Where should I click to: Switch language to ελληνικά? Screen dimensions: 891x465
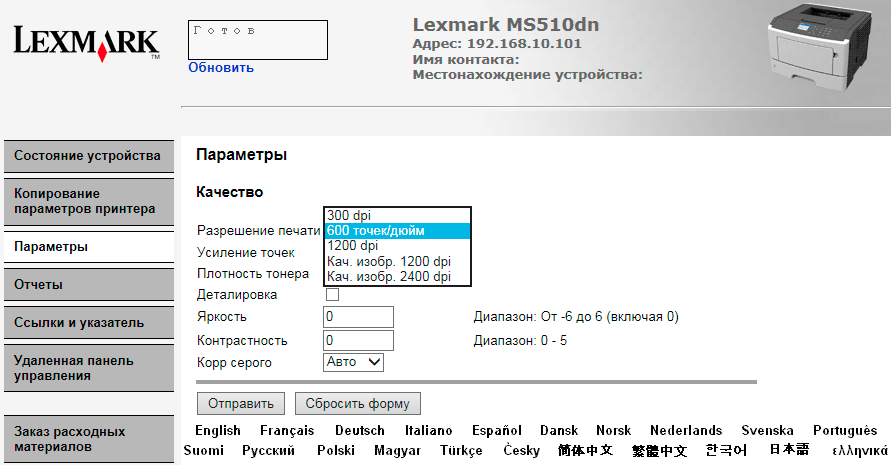859,451
